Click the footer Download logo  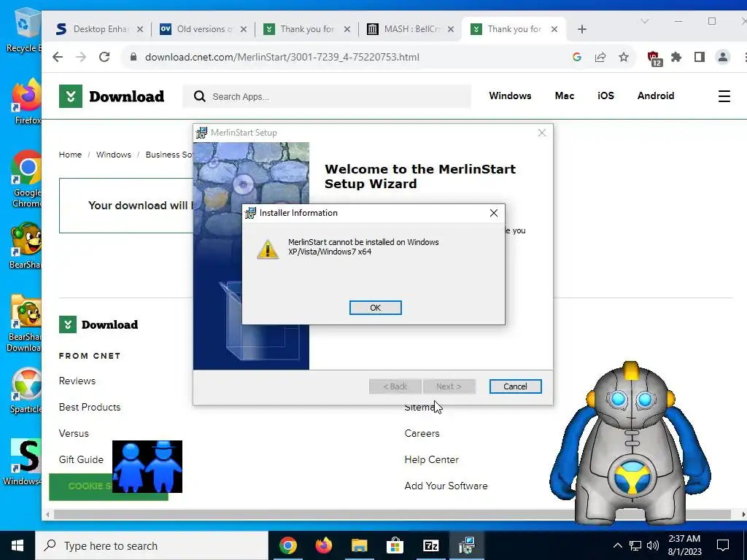pyautogui.click(x=98, y=324)
